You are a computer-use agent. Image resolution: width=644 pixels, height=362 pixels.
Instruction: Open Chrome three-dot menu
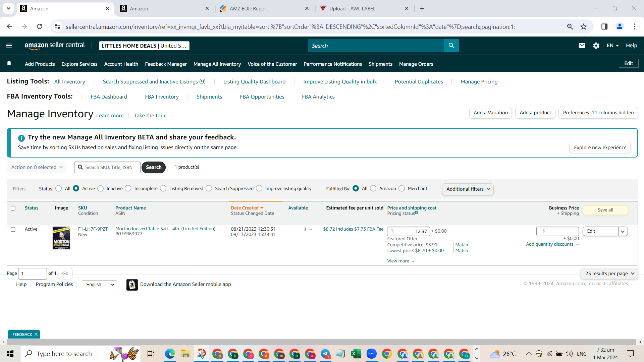[x=635, y=26]
